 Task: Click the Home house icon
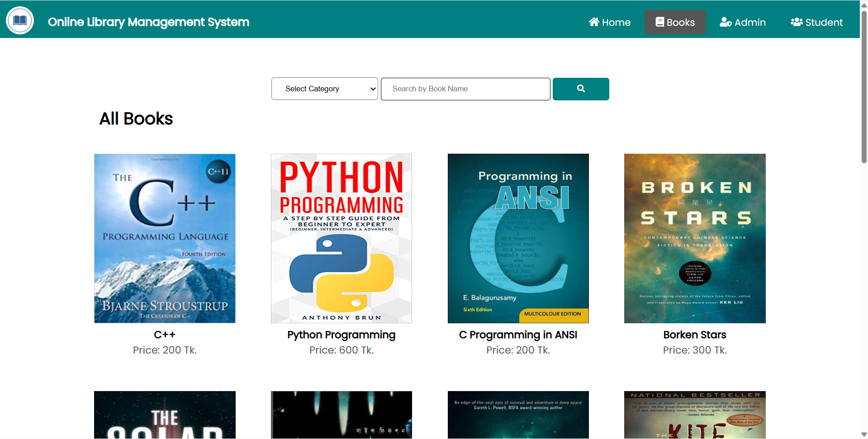click(594, 22)
